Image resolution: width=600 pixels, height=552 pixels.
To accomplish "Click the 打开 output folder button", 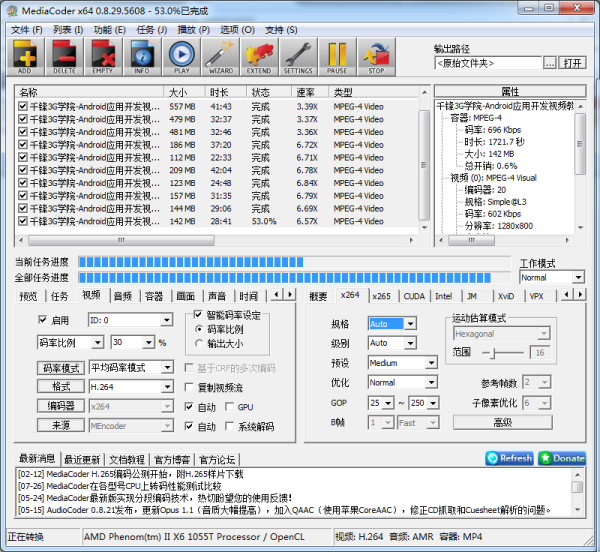I will [572, 63].
